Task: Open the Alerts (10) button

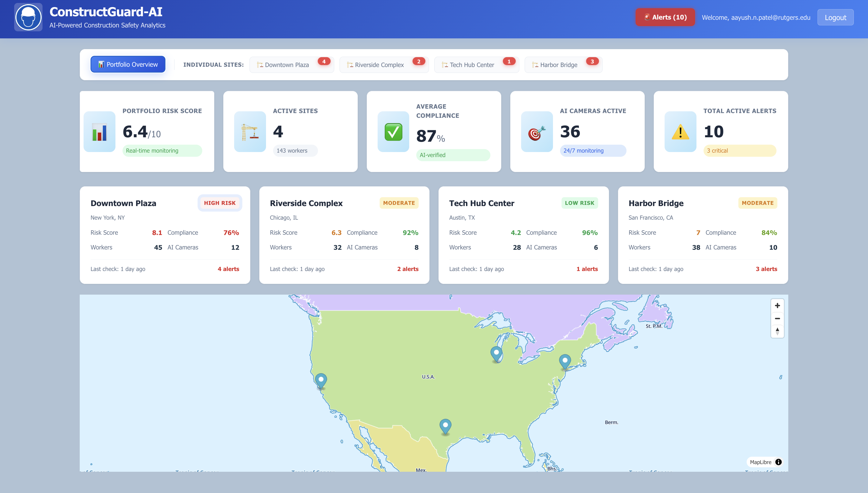Action: 665,17
